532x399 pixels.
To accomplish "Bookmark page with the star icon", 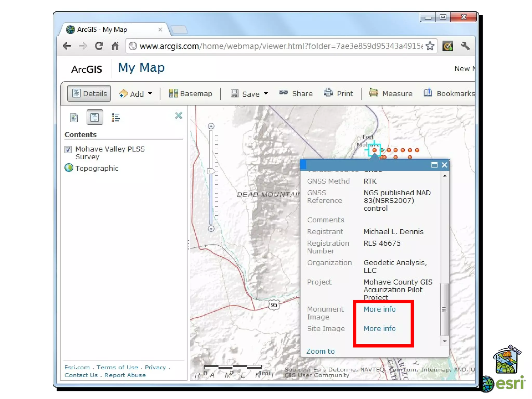I will tap(430, 46).
